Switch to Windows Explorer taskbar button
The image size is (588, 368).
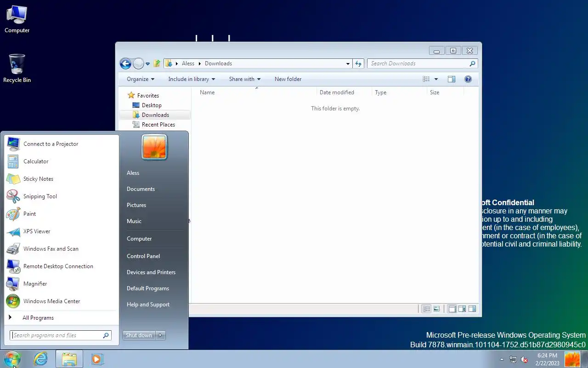pos(69,359)
